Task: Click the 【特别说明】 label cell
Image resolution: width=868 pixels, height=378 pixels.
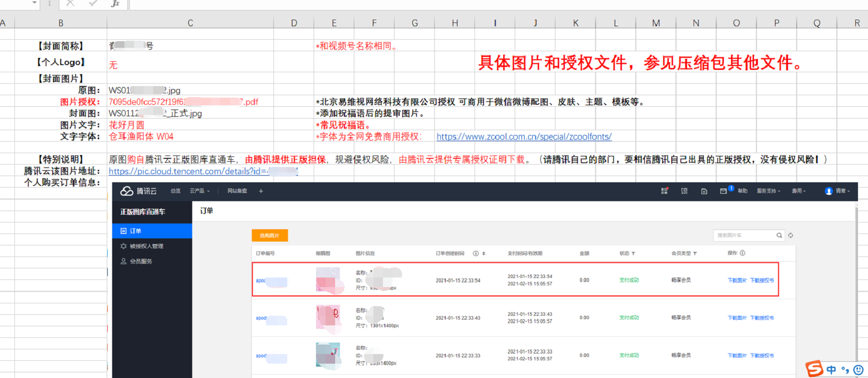Action: pos(61,159)
